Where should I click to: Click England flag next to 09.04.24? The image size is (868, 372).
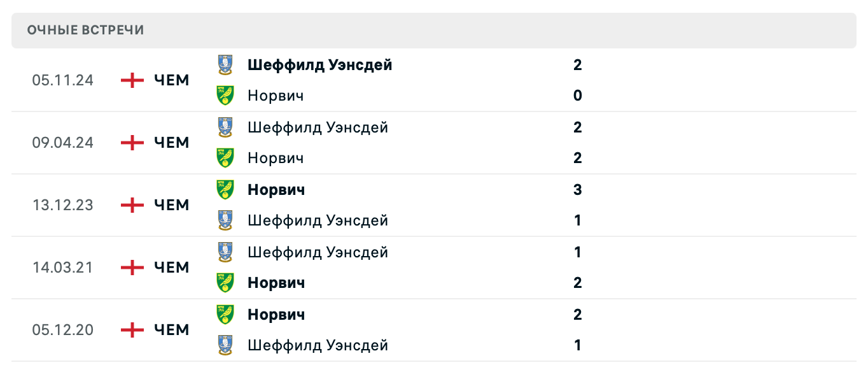[132, 143]
